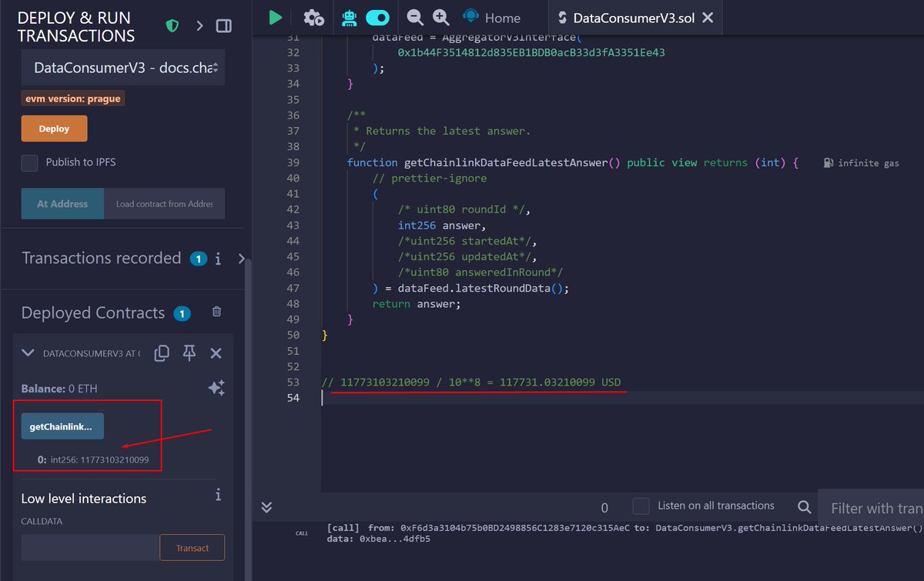Viewport: 924px width, 581px height.
Task: Enable Listen on all transactions checkbox
Action: (x=641, y=506)
